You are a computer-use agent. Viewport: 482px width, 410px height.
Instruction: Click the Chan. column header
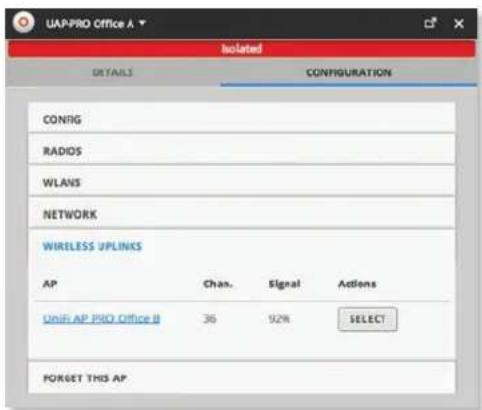click(x=218, y=284)
